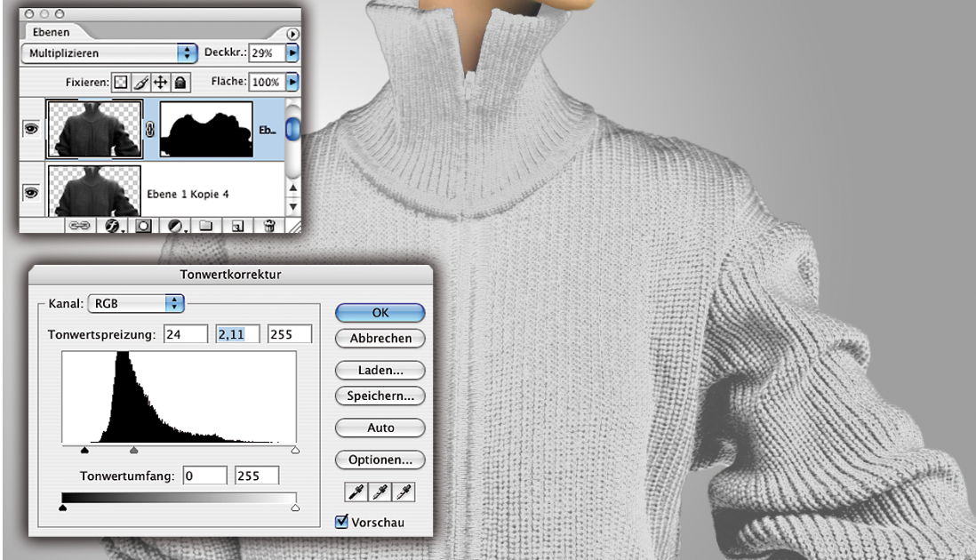
Task: Uncheck the Vorschau preview checkbox
Action: [341, 522]
